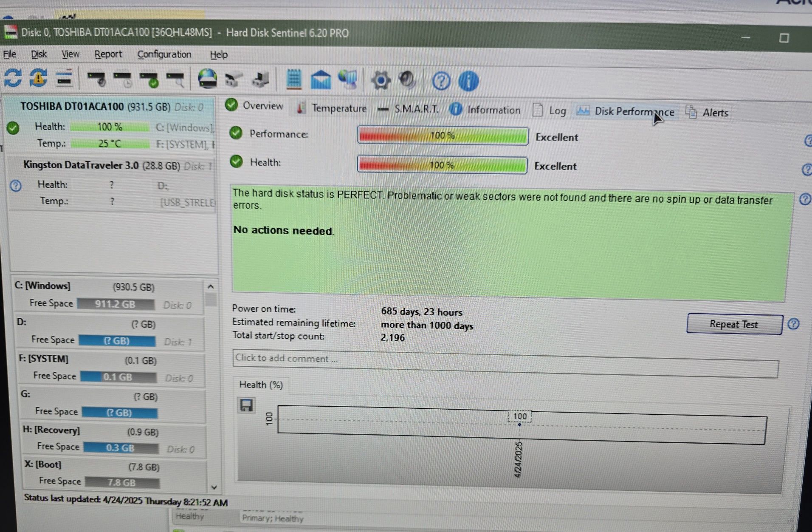Switch to the Temperature tab

(x=331, y=108)
